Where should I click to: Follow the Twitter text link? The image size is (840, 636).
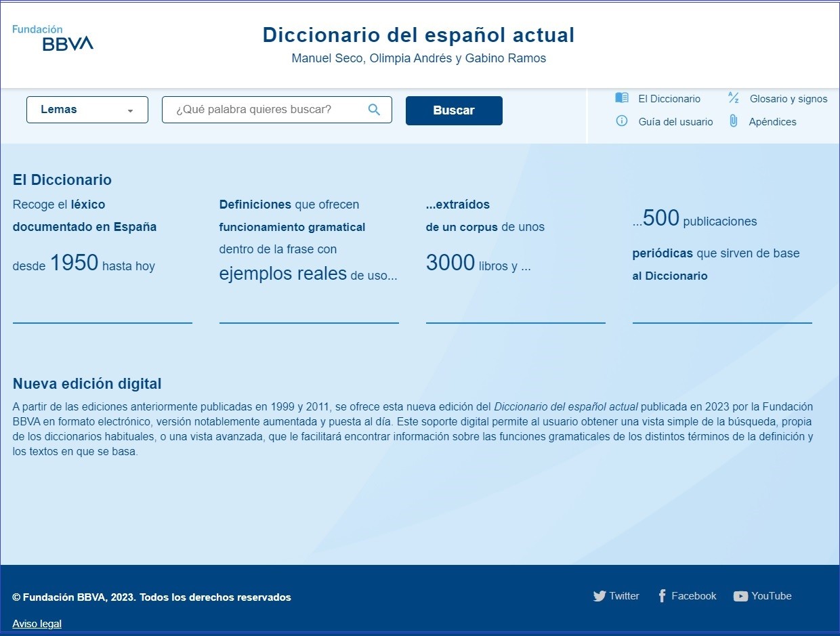point(624,596)
